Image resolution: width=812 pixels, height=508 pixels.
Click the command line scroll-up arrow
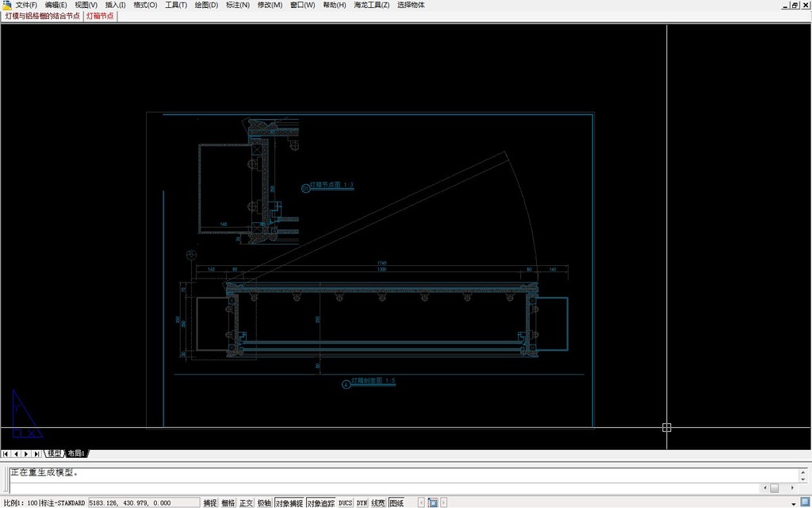point(804,471)
